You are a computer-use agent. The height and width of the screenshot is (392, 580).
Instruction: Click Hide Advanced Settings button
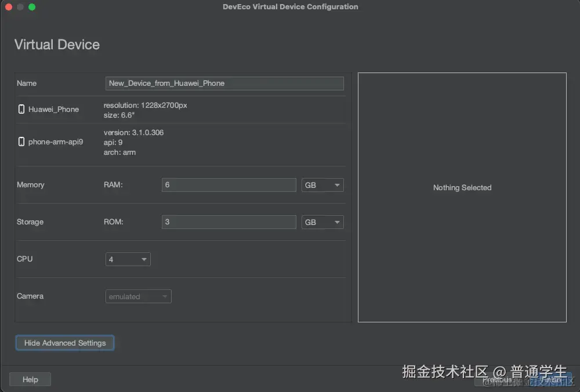coord(65,343)
